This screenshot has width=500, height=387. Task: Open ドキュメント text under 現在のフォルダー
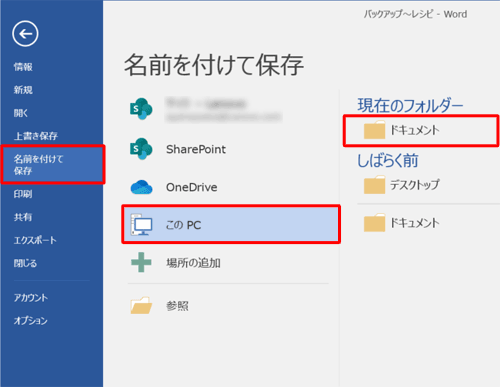[x=415, y=130]
